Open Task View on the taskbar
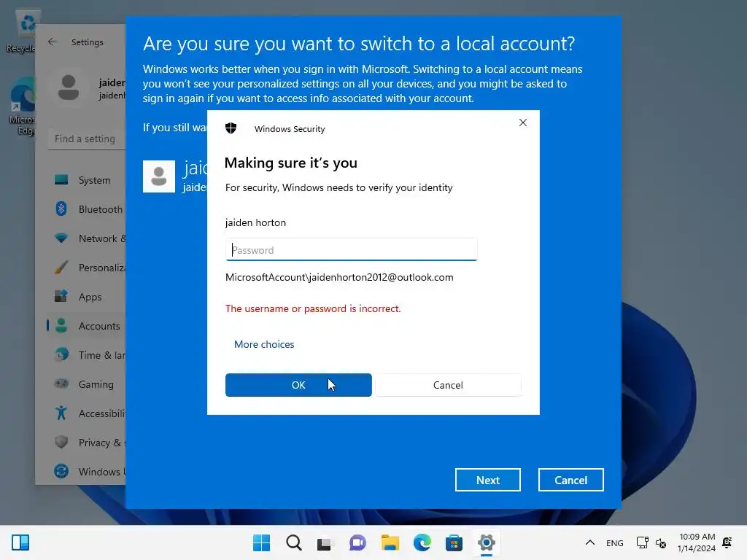 (x=325, y=542)
